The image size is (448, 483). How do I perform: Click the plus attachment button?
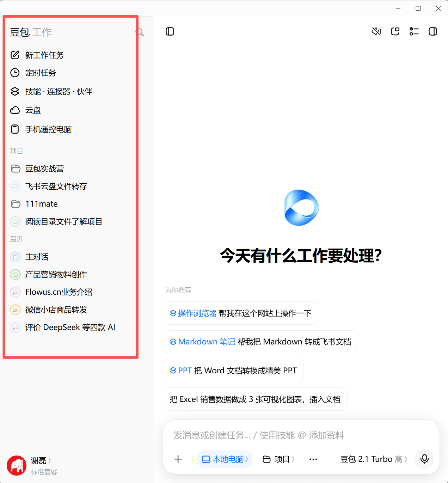(x=178, y=459)
